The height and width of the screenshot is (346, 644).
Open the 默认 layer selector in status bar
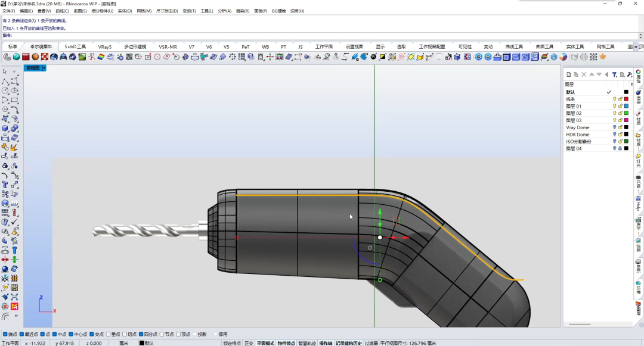coord(148,343)
